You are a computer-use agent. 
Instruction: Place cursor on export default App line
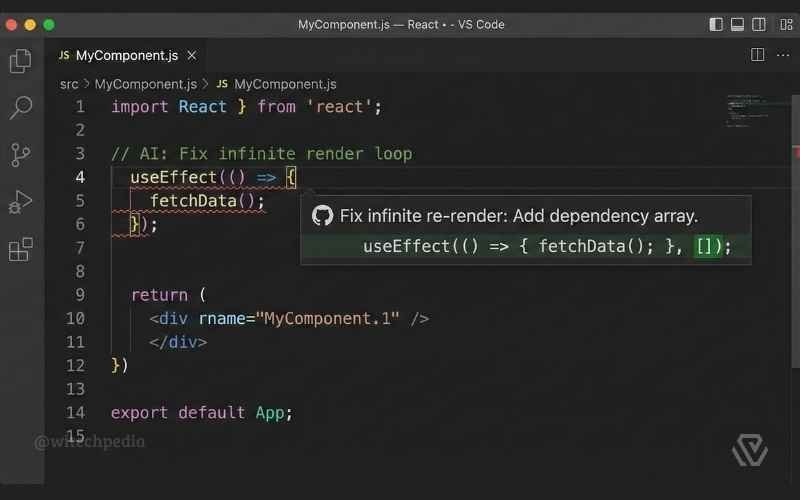(201, 412)
